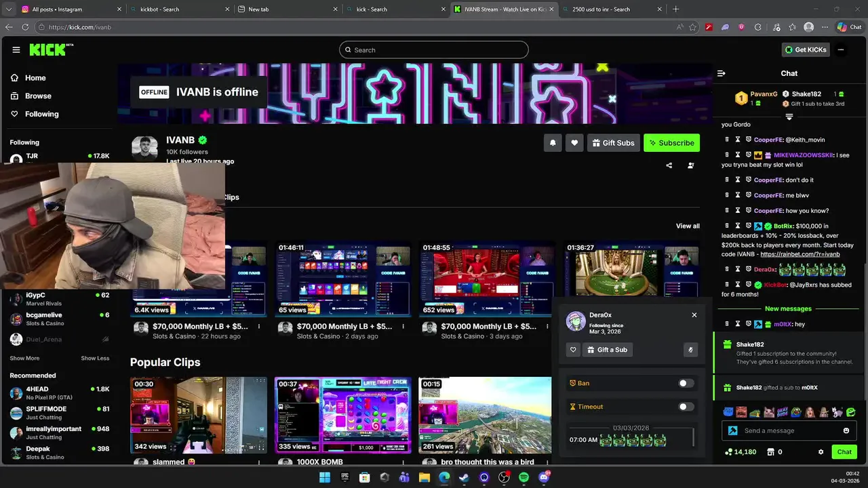Open chat settings gear icon
The height and width of the screenshot is (488, 868).
click(821, 452)
